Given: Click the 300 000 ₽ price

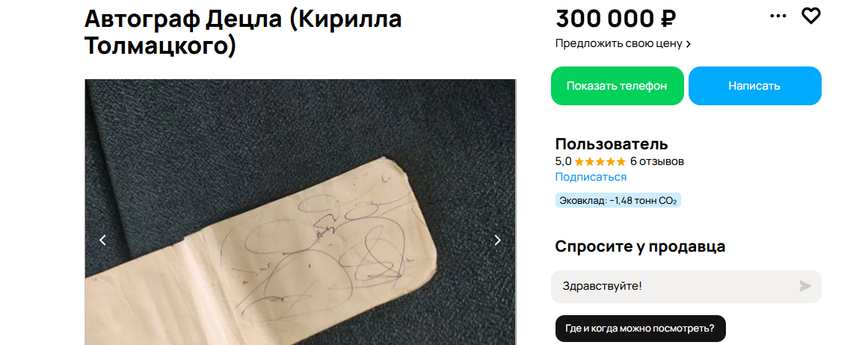Looking at the screenshot, I should (x=615, y=19).
